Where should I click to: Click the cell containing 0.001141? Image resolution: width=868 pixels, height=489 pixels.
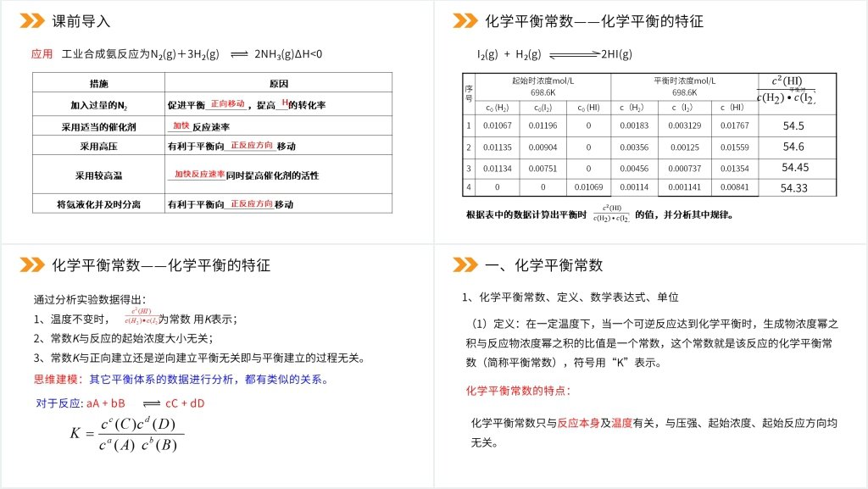(x=684, y=187)
